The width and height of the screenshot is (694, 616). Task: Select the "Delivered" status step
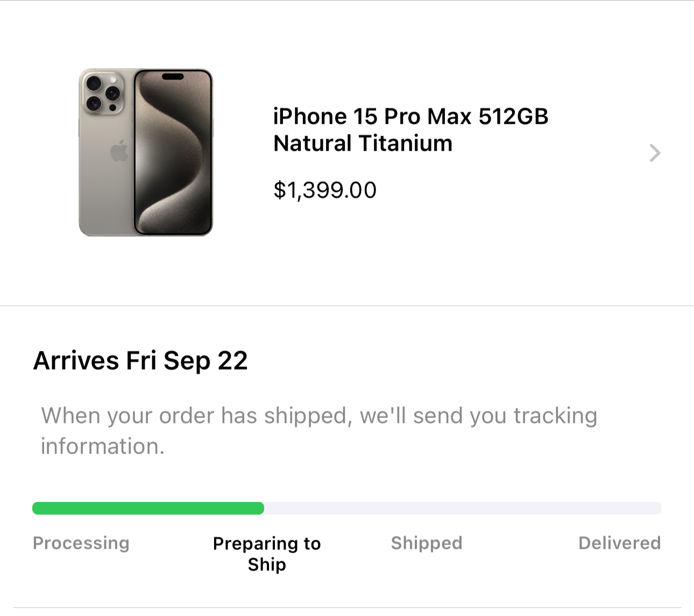point(619,543)
